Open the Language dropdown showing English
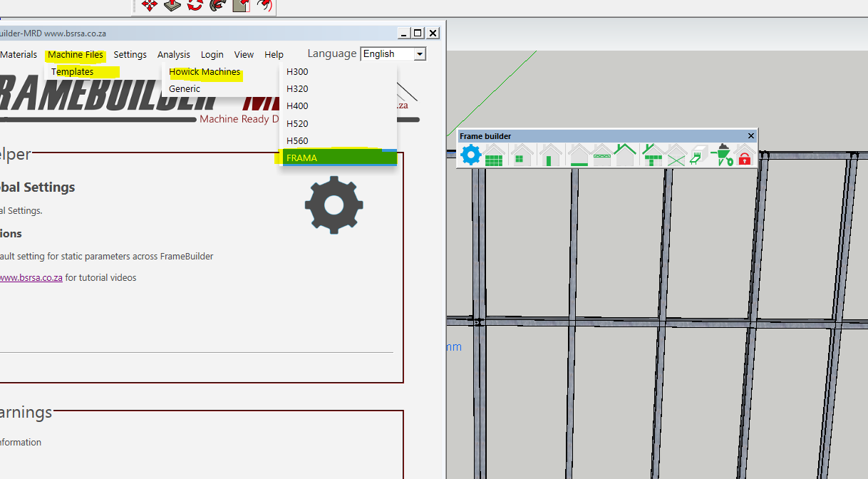 pos(393,54)
